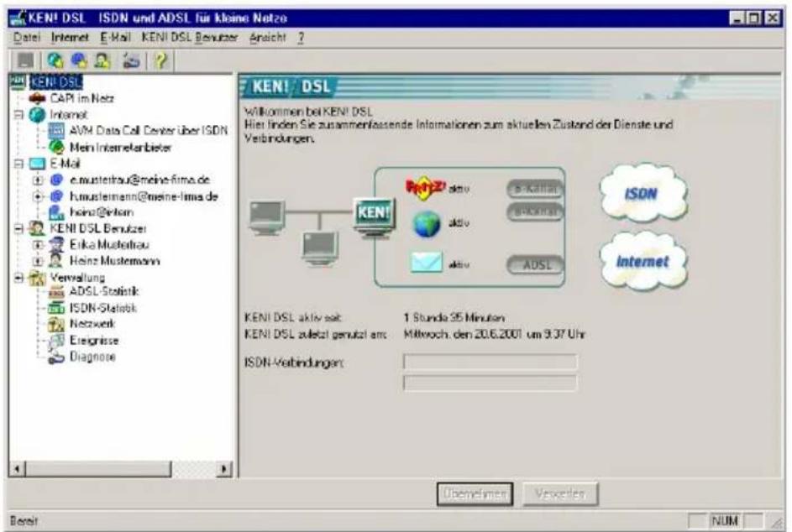Select the Internet globe icon in tree
792x532 pixels.
click(x=37, y=115)
